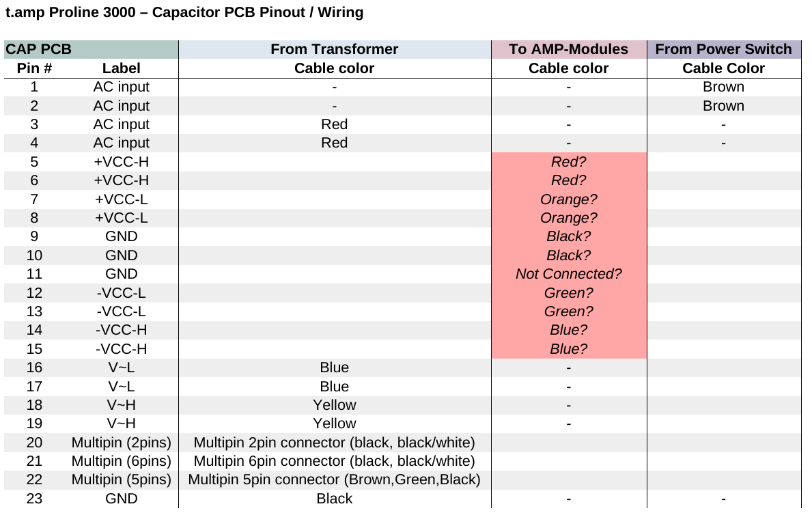
Task: Click the 'Multipin 6pin connector (black, black/white)' cell
Action: coord(335,461)
